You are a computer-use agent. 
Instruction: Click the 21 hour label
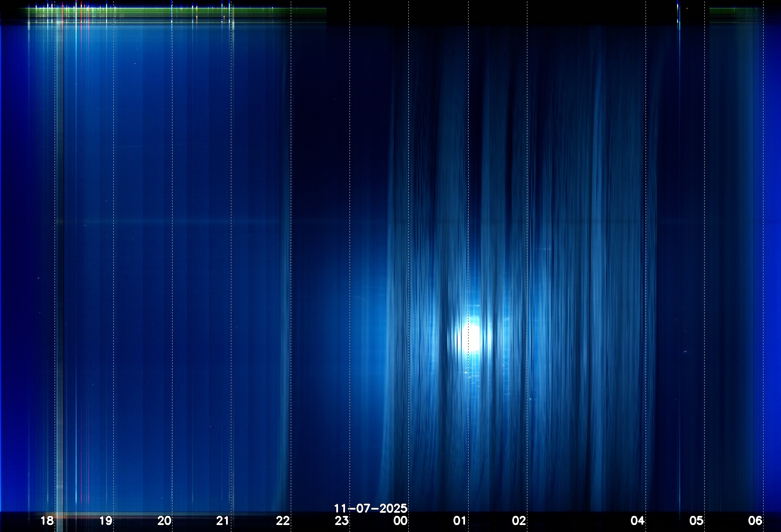[223, 521]
